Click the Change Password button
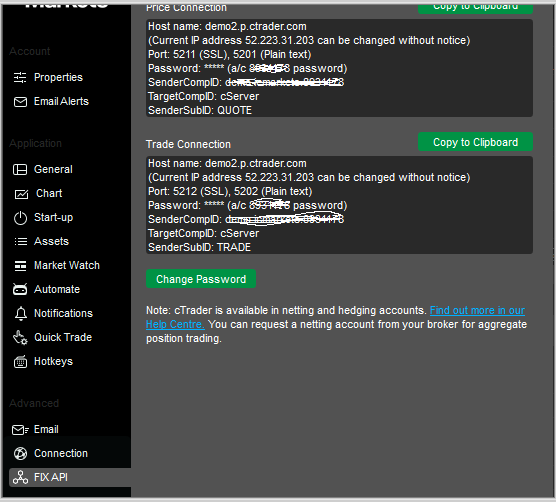Screen dimensions: 556x502 (201, 279)
